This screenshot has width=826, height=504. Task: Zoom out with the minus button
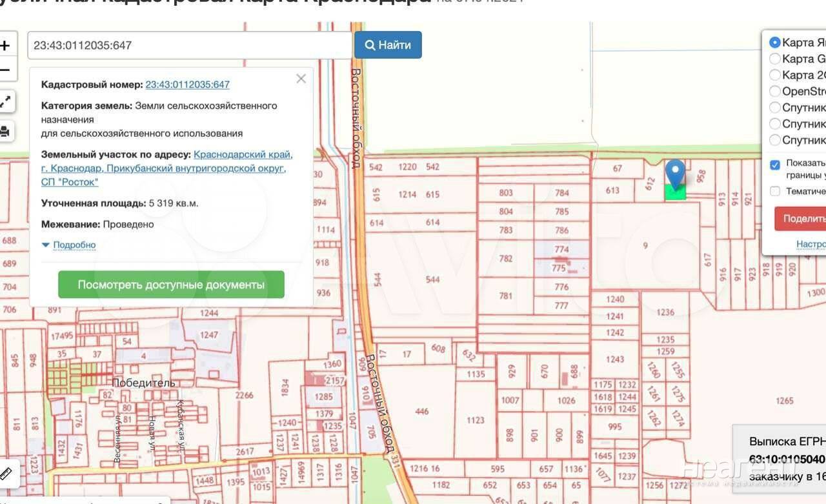click(x=5, y=70)
